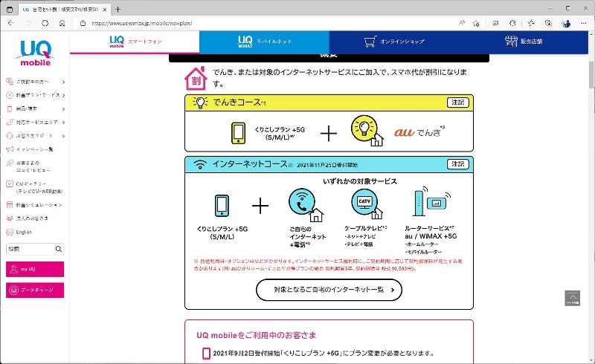The height and width of the screenshot is (364, 595).
Task: Click the au でんき logo
Action: click(x=419, y=132)
